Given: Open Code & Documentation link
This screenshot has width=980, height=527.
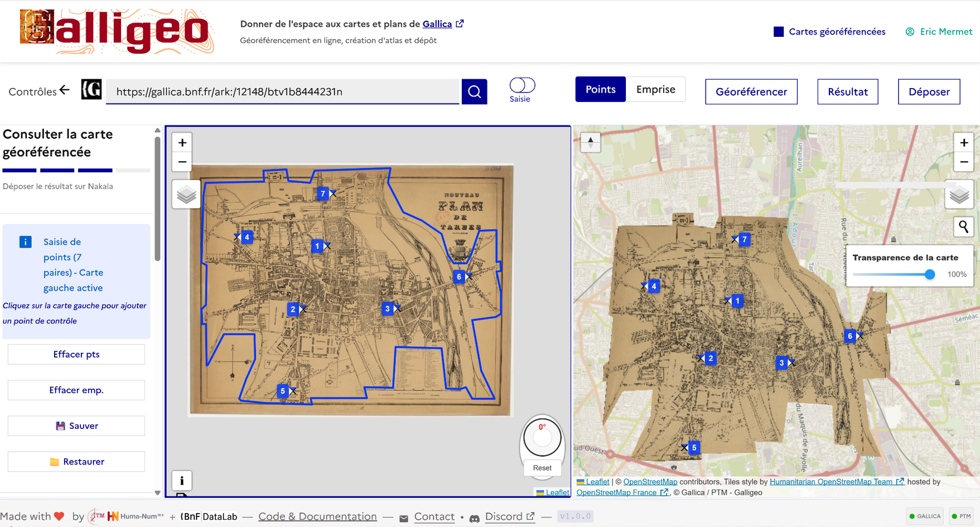Looking at the screenshot, I should [x=317, y=516].
